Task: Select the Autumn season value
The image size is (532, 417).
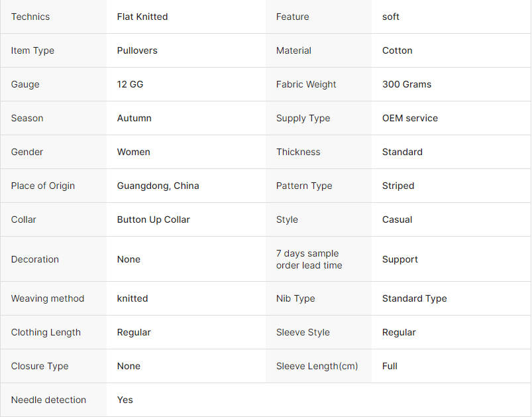Action: pyautogui.click(x=134, y=118)
